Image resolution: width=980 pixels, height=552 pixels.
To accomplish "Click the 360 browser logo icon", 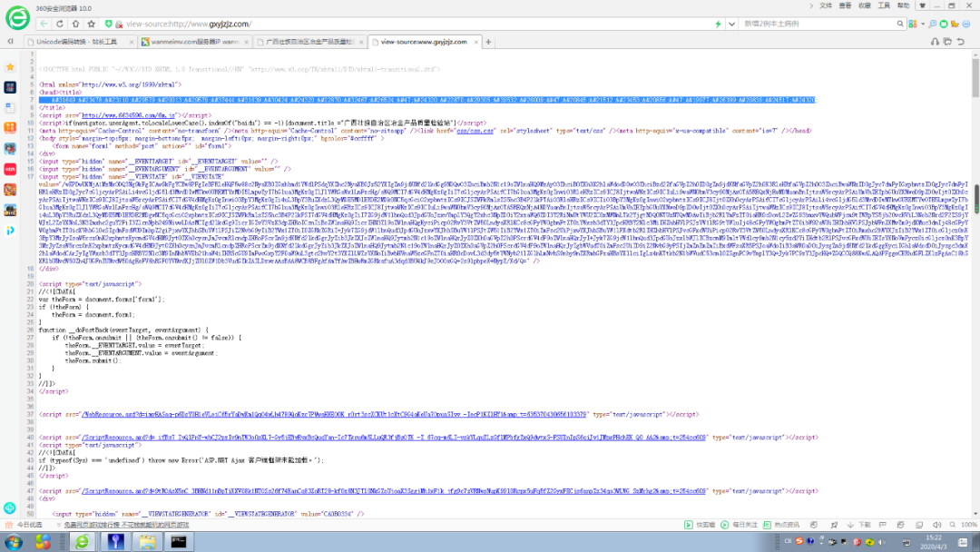I will 17,17.
